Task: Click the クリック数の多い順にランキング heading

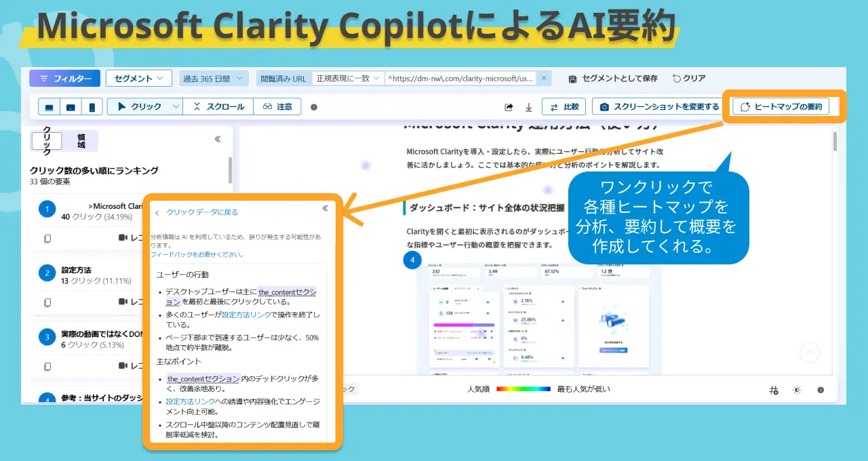Action: (x=94, y=170)
